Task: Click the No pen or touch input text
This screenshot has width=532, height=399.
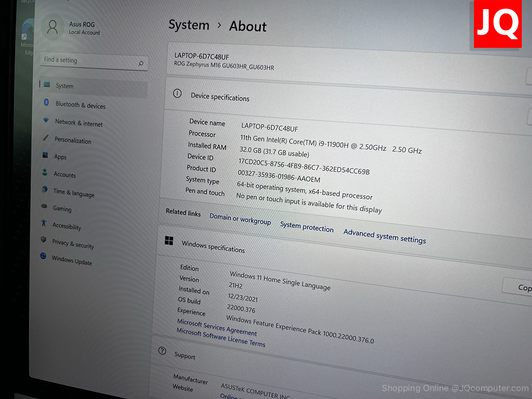Action: [309, 203]
